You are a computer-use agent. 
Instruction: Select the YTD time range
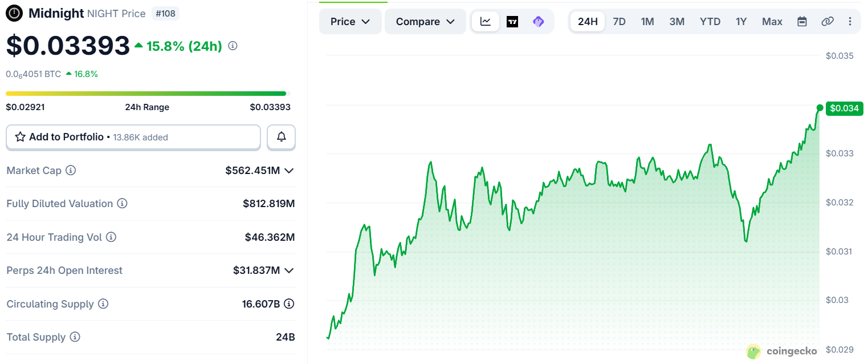[x=710, y=22]
